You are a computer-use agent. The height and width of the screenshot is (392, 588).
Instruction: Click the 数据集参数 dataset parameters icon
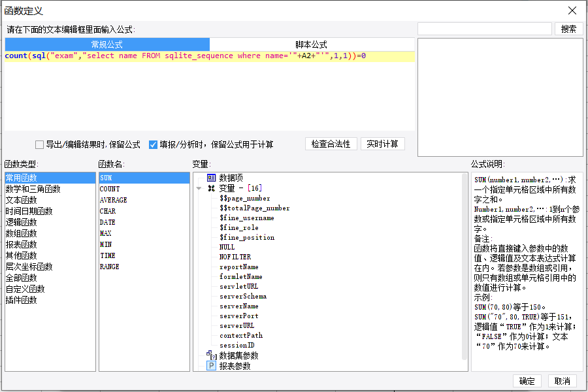pos(212,355)
